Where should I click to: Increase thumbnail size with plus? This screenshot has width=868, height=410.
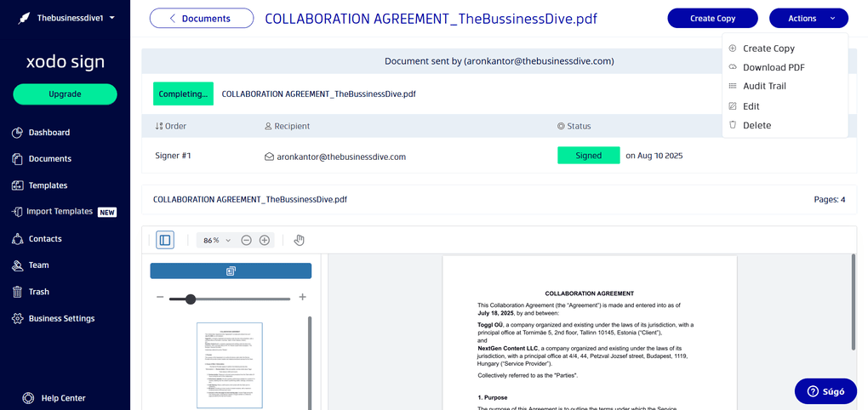302,297
